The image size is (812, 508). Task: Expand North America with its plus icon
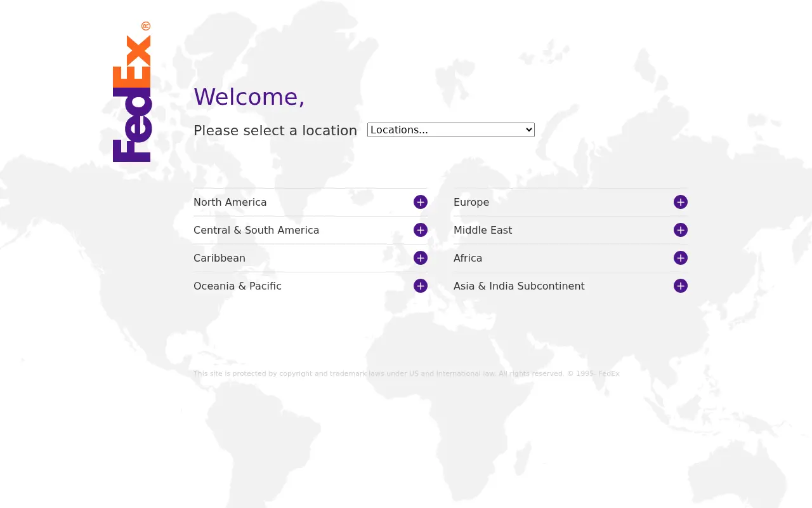point(421,202)
